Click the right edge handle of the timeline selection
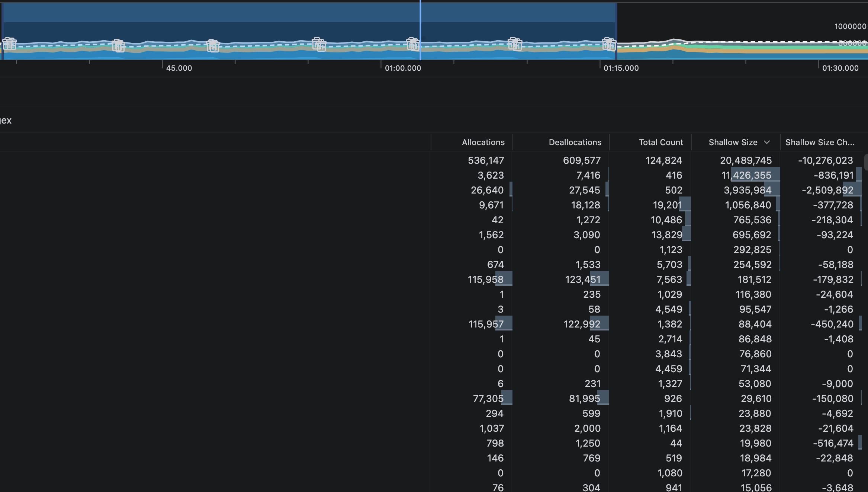 616,30
